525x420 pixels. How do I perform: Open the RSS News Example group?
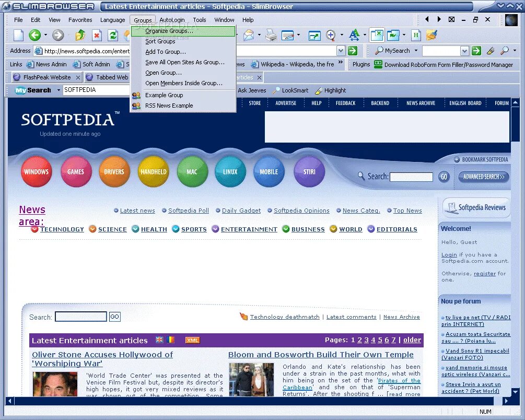[183, 106]
